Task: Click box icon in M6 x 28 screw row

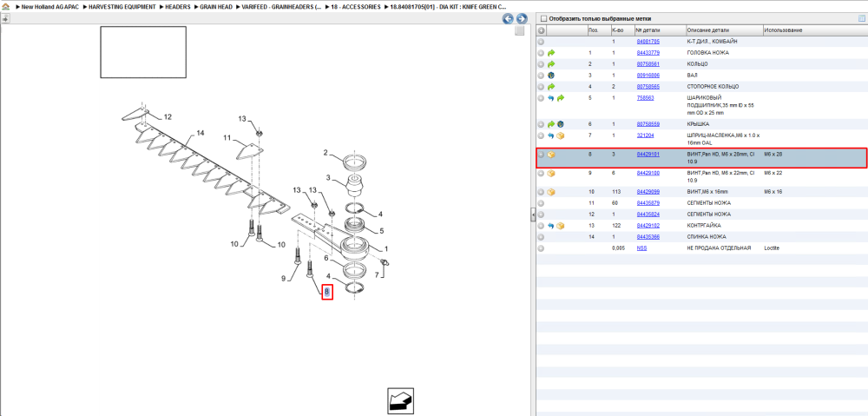Action: 551,155
